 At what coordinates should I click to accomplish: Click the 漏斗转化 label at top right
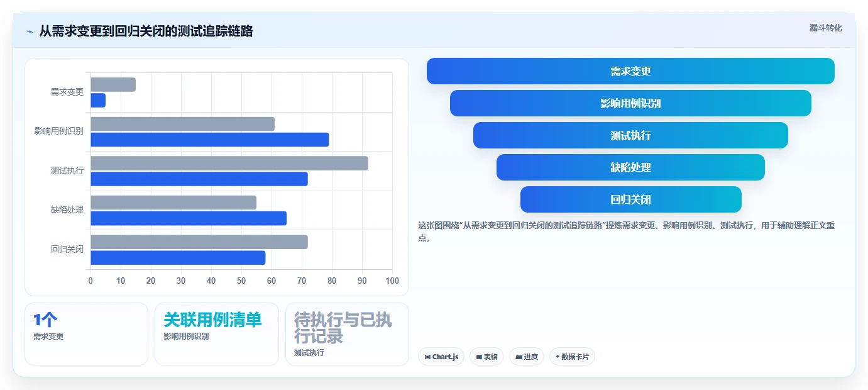825,28
